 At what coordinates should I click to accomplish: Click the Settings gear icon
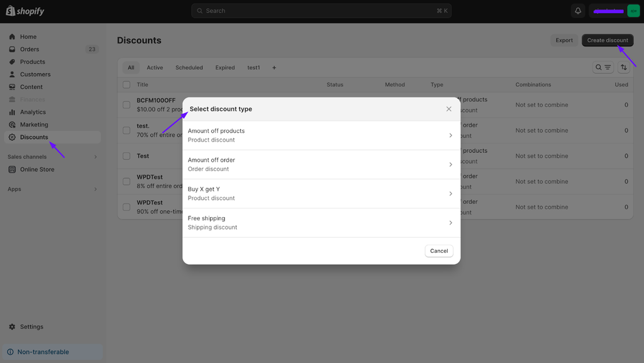coord(12,327)
